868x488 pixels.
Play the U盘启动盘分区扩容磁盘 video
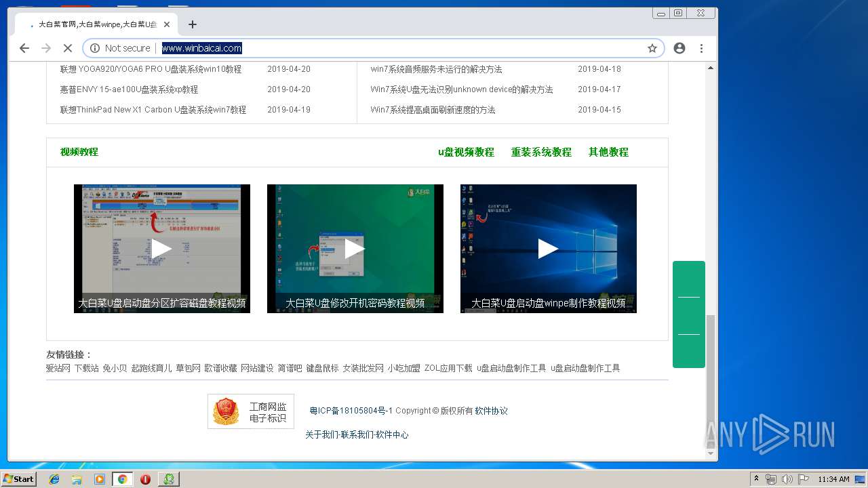pyautogui.click(x=161, y=249)
